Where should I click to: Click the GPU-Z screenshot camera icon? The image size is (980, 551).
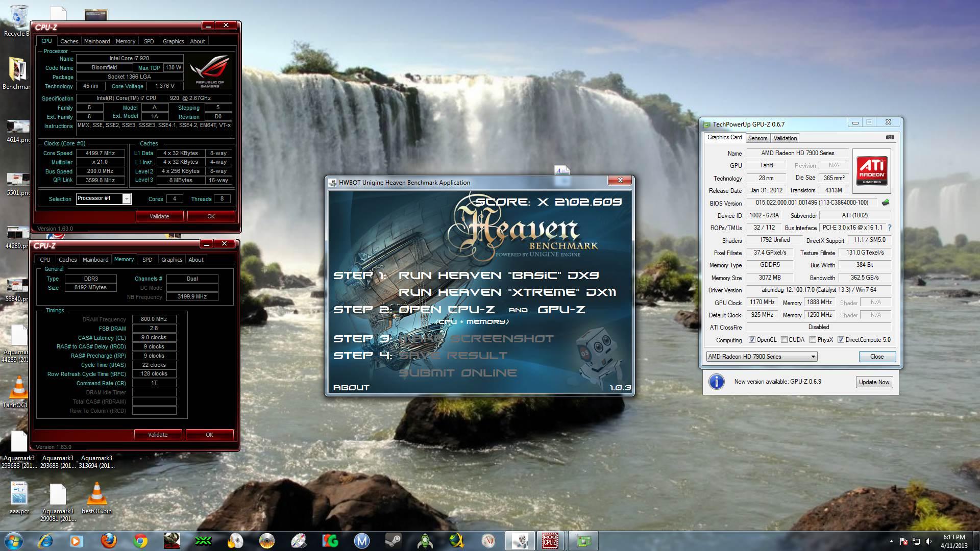890,137
